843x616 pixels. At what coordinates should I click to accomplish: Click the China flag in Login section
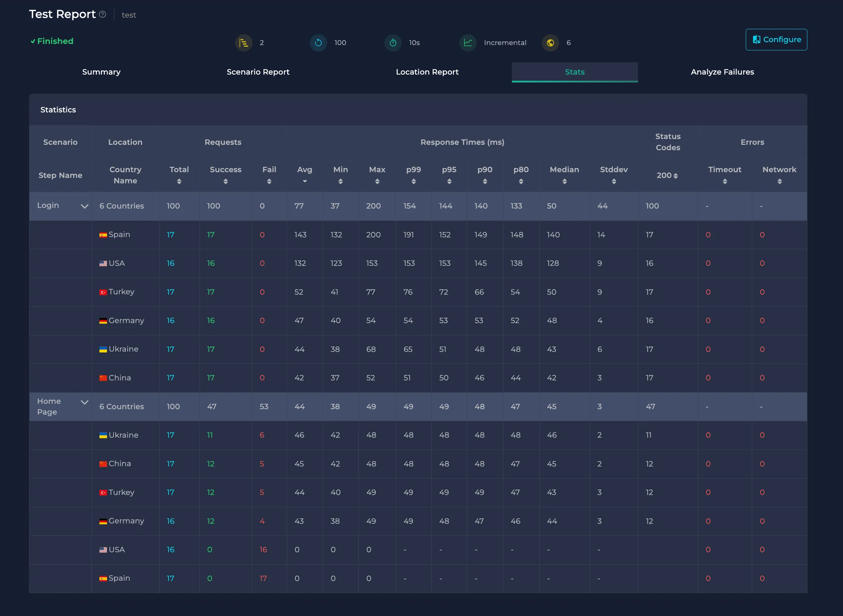point(103,378)
